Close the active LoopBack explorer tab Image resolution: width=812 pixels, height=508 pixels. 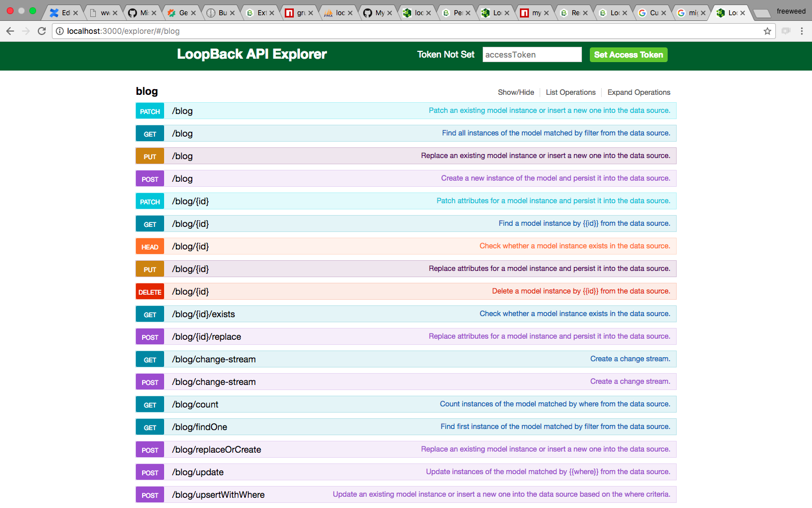743,13
